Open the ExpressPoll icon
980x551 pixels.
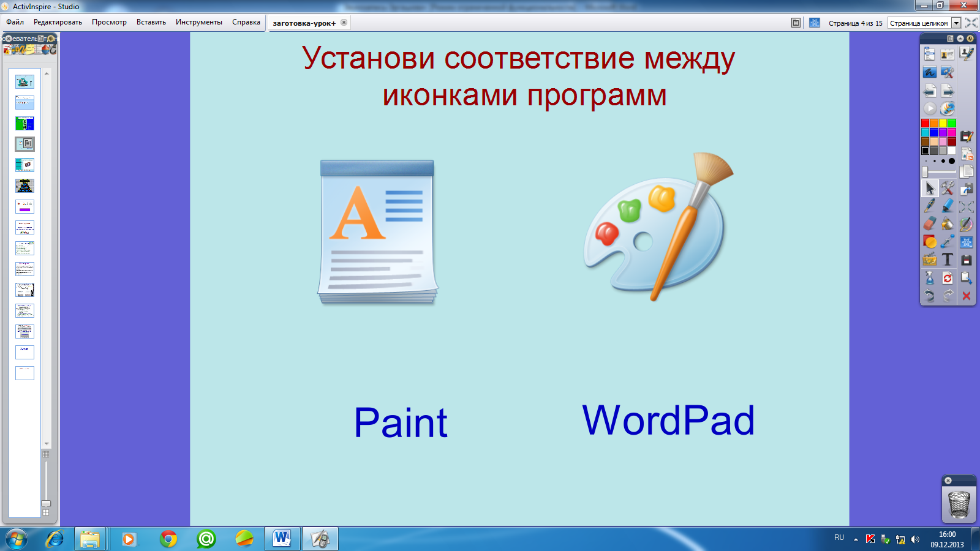coord(948,108)
